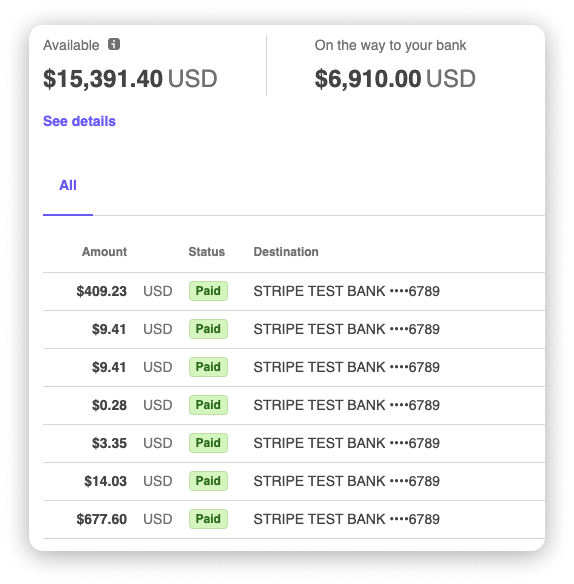This screenshot has height=584, width=574.
Task: Open the $677.60 payout row
Action: (x=294, y=519)
